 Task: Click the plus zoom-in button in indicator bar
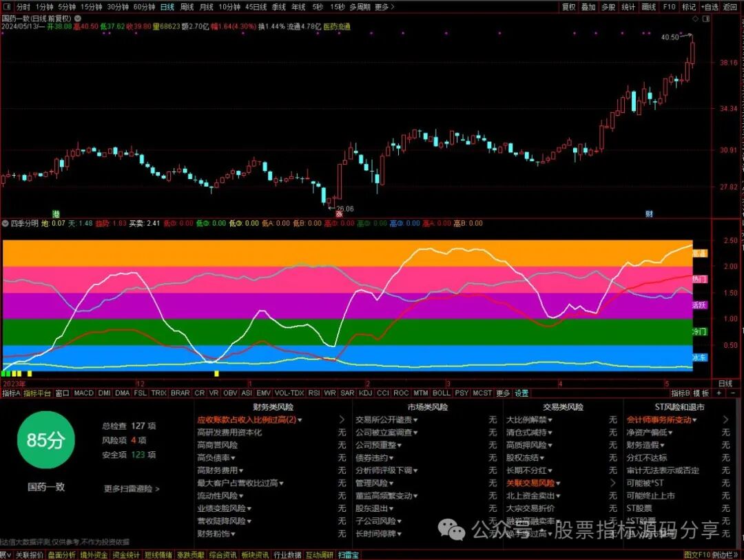pyautogui.click(x=719, y=393)
